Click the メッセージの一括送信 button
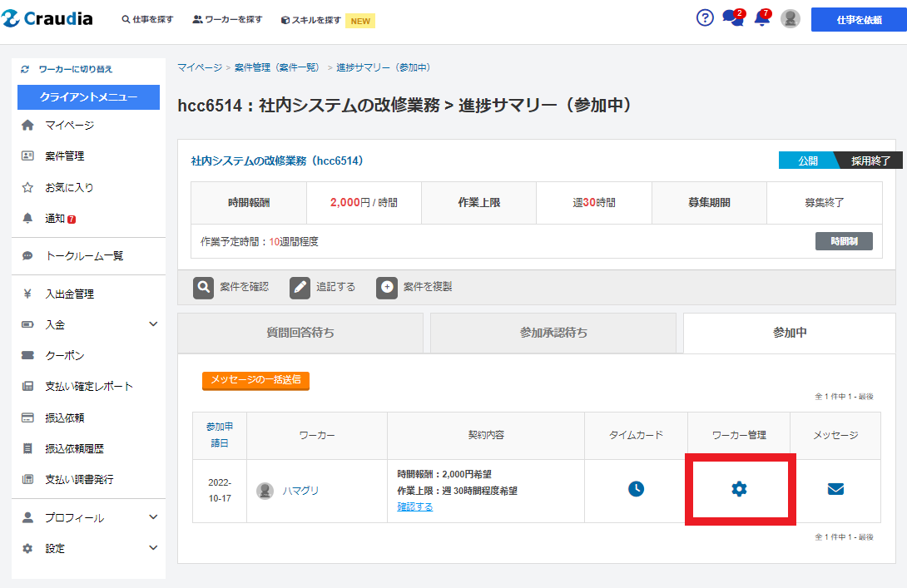This screenshot has height=588, width=907. 255,380
